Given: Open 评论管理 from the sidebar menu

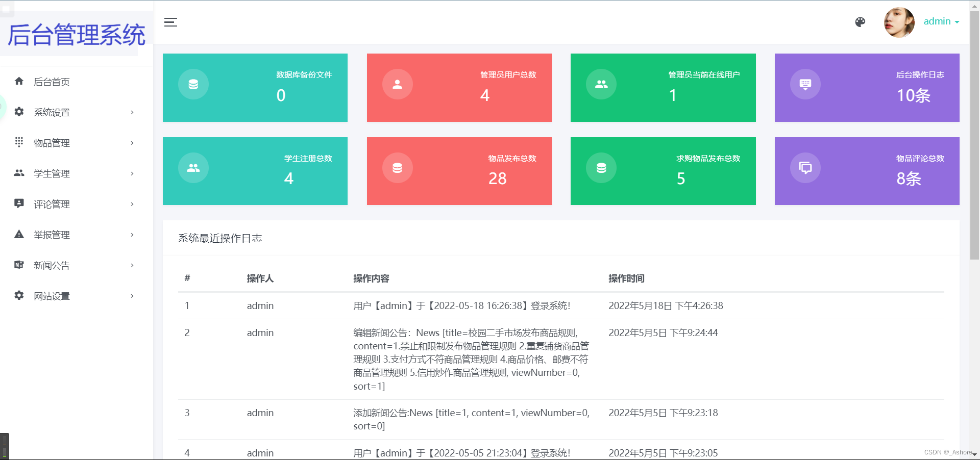Looking at the screenshot, I should pos(52,204).
